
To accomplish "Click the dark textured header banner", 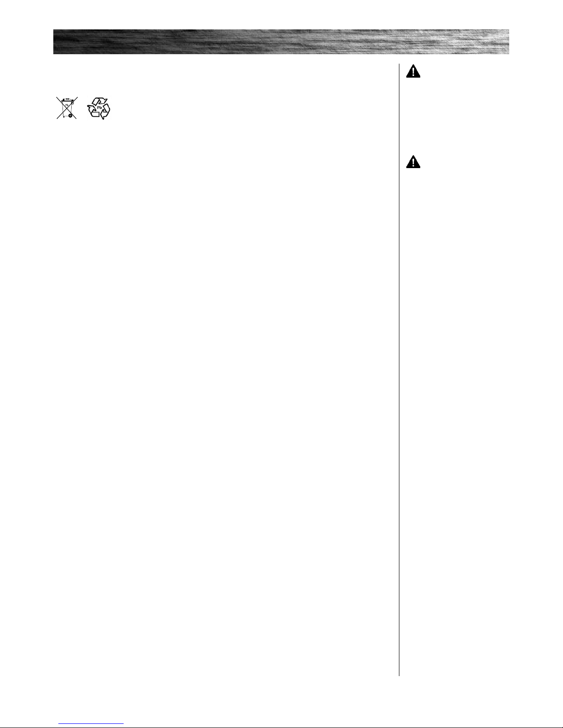I will 281,42.
